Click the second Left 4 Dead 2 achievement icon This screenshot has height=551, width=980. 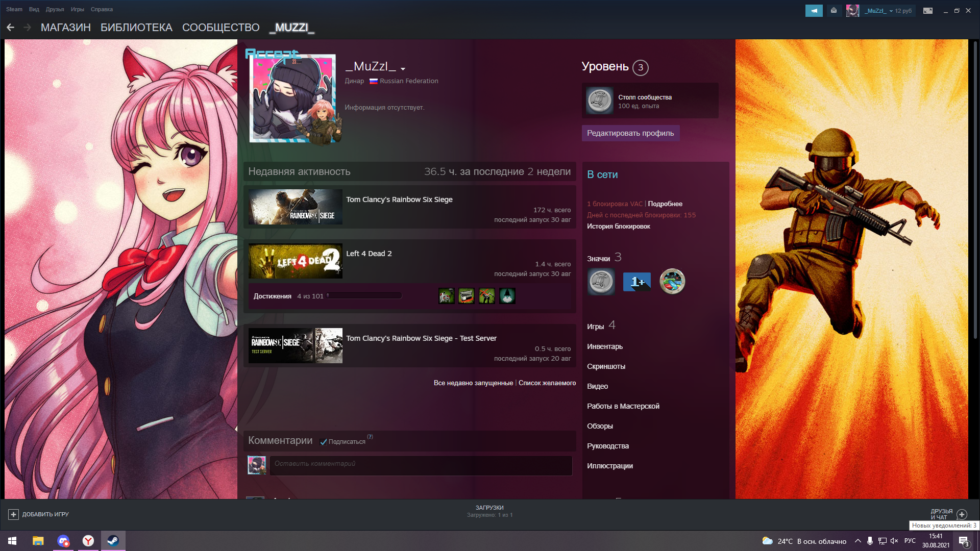(467, 296)
